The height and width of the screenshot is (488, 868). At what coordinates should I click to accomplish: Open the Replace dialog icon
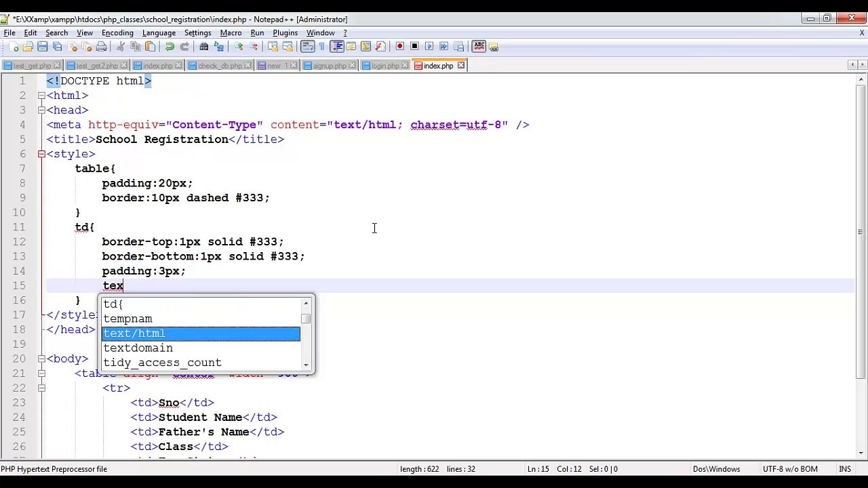219,47
